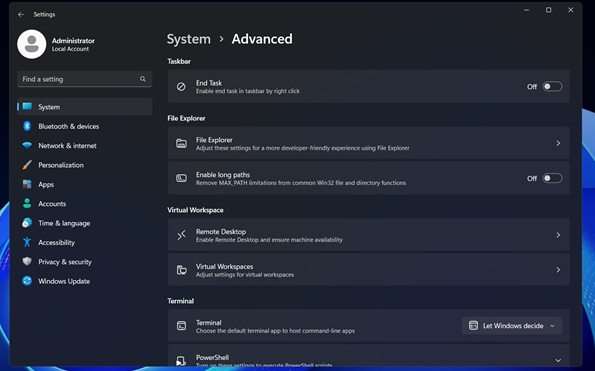
Task: Minimize the Settings window
Action: pos(526,10)
